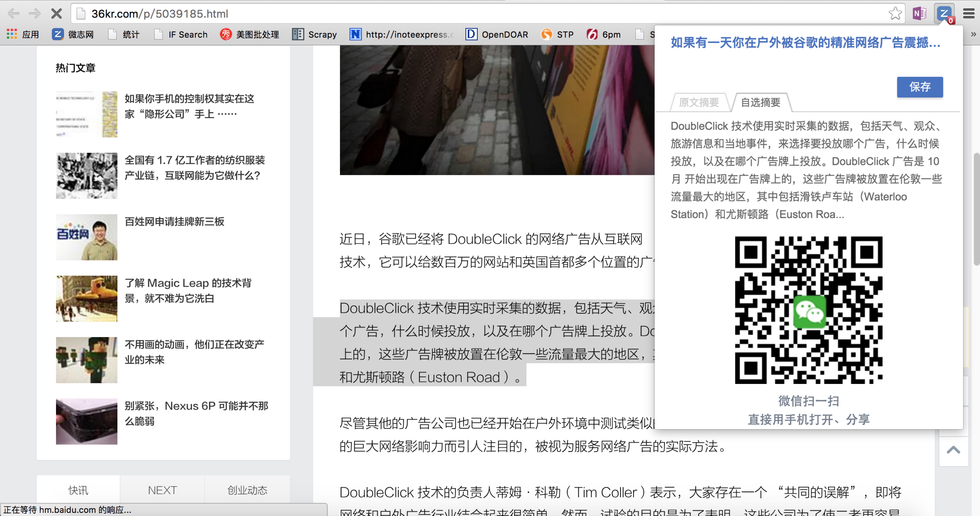The width and height of the screenshot is (980, 516).
Task: Click the browser forward arrow
Action: (35, 14)
